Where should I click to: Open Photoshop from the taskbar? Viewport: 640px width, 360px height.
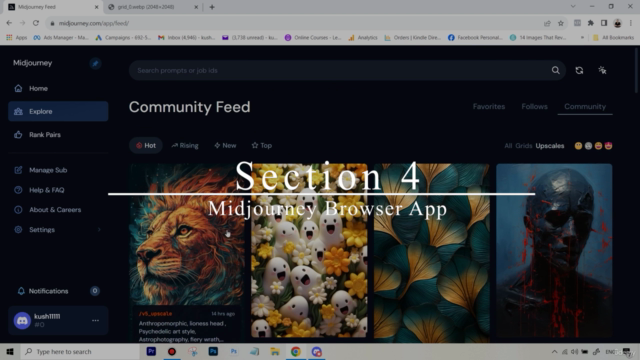(213, 351)
